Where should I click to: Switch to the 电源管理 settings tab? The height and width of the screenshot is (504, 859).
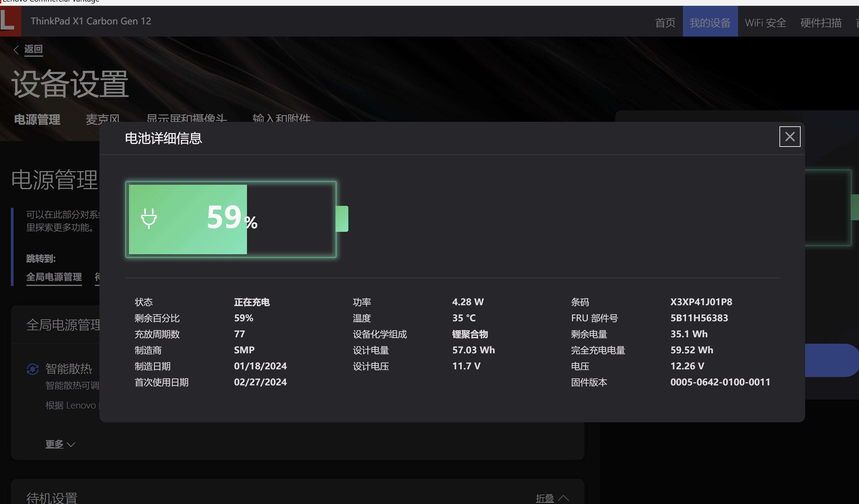[x=37, y=120]
